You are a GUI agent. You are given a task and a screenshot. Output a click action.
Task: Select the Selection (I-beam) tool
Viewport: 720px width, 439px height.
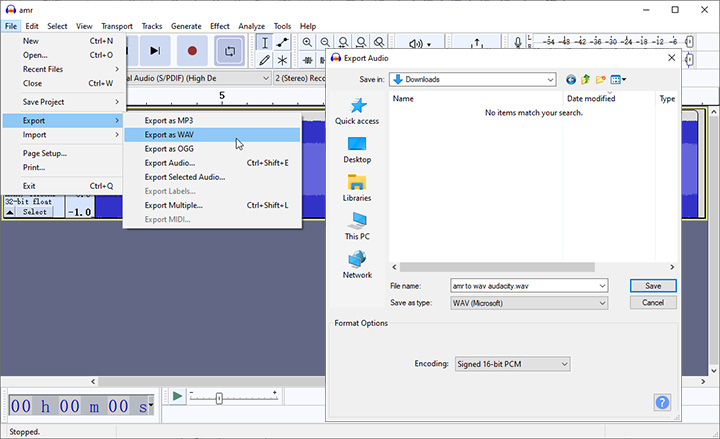tap(264, 43)
